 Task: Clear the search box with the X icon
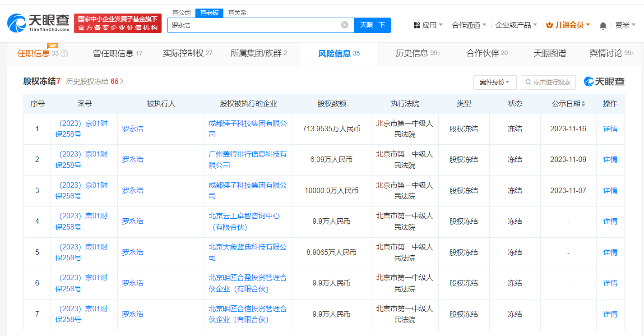[x=344, y=25]
